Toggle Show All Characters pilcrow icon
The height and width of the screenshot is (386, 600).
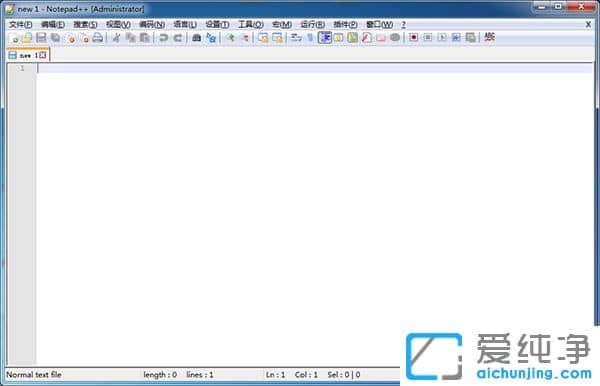tap(310, 37)
